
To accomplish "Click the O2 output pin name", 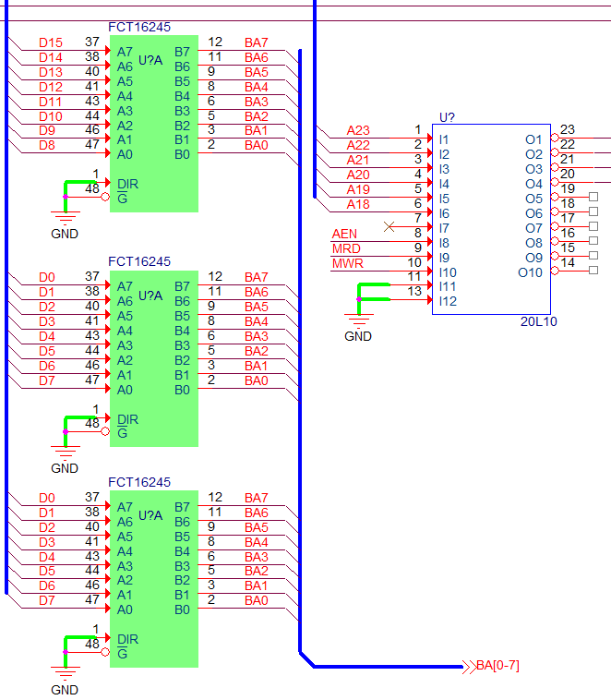I will [533, 155].
